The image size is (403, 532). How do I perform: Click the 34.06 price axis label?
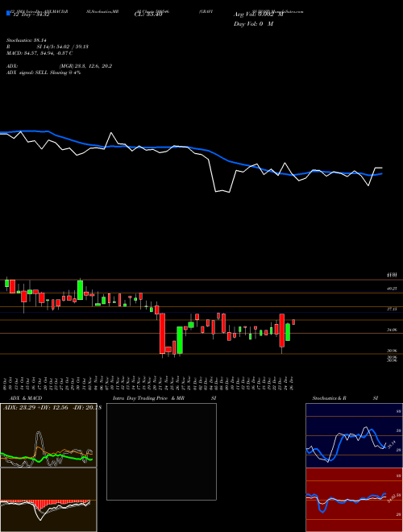coord(393,330)
